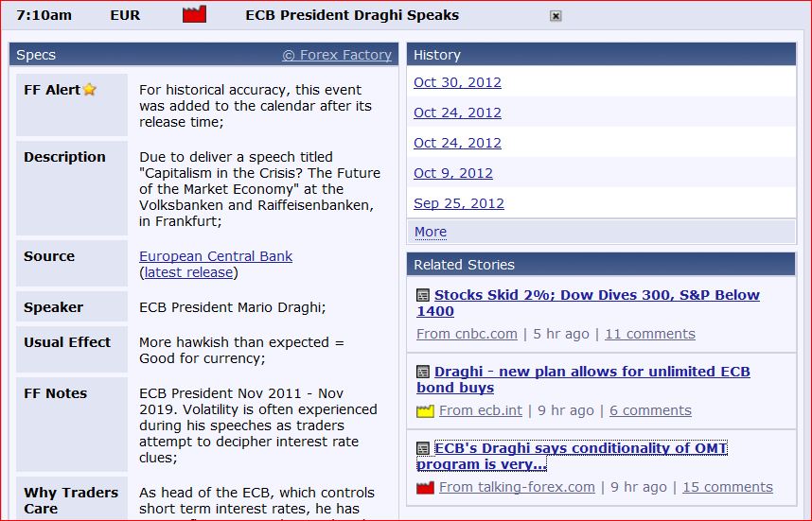
Task: Click the ECB's Draghi OMT story icon
Action: (423, 448)
